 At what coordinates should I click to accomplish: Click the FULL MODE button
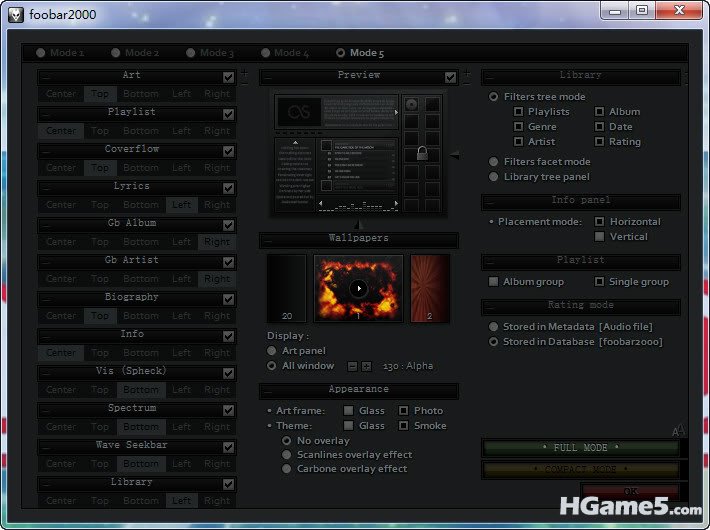click(580, 447)
